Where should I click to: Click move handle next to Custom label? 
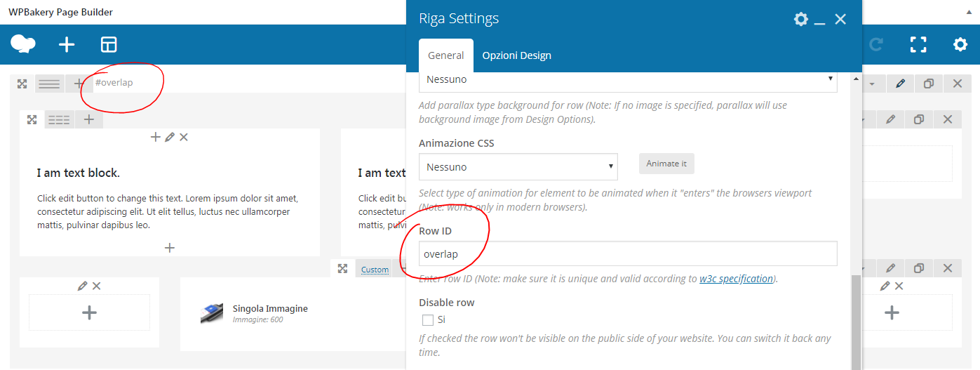click(342, 268)
